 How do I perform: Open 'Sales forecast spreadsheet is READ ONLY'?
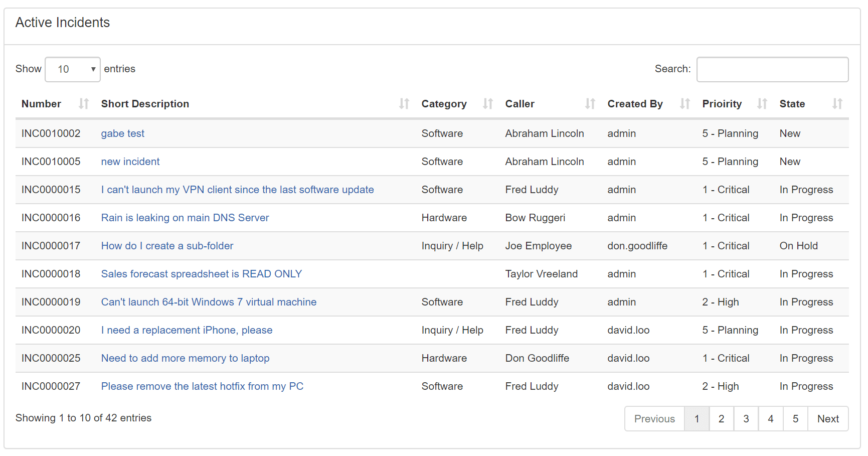pos(202,274)
